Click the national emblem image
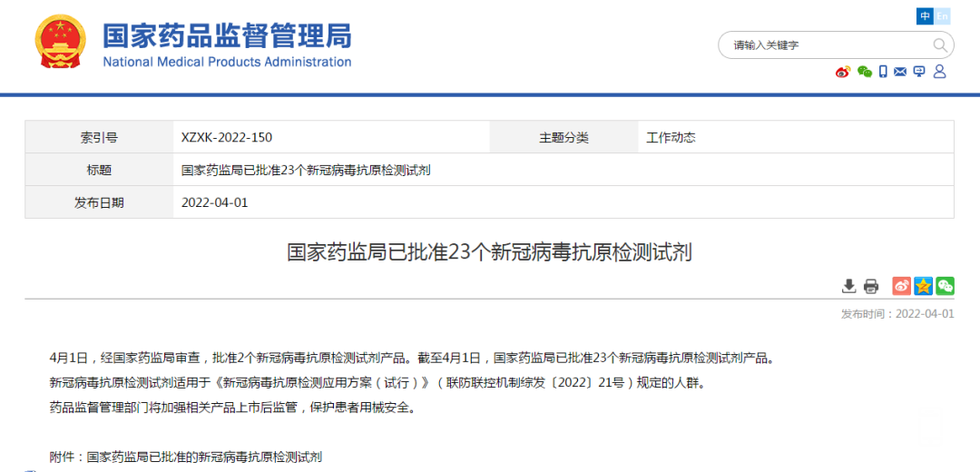The width and height of the screenshot is (980, 472). click(x=61, y=43)
